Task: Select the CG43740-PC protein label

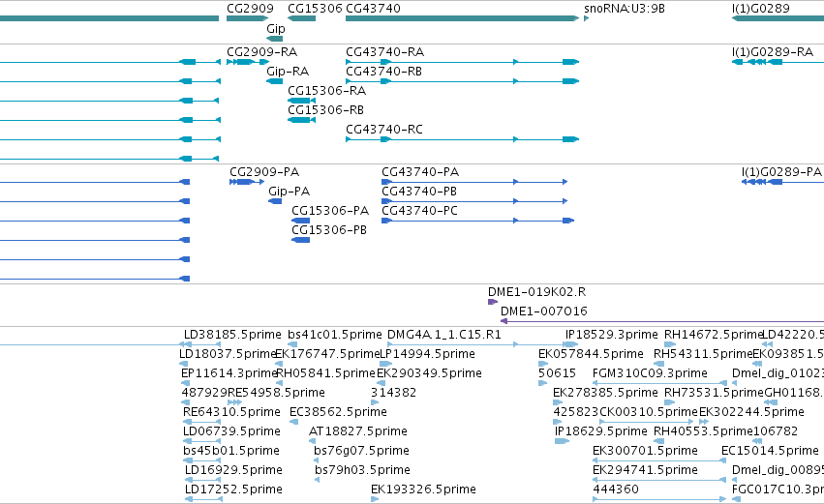Action: coord(419,211)
